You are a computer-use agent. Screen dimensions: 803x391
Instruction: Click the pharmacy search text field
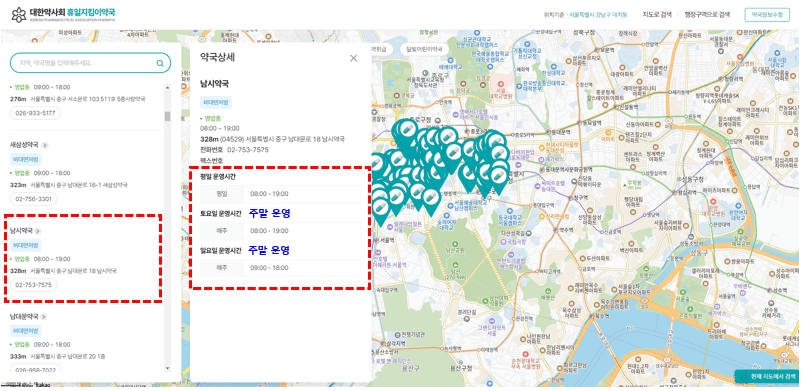click(90, 63)
